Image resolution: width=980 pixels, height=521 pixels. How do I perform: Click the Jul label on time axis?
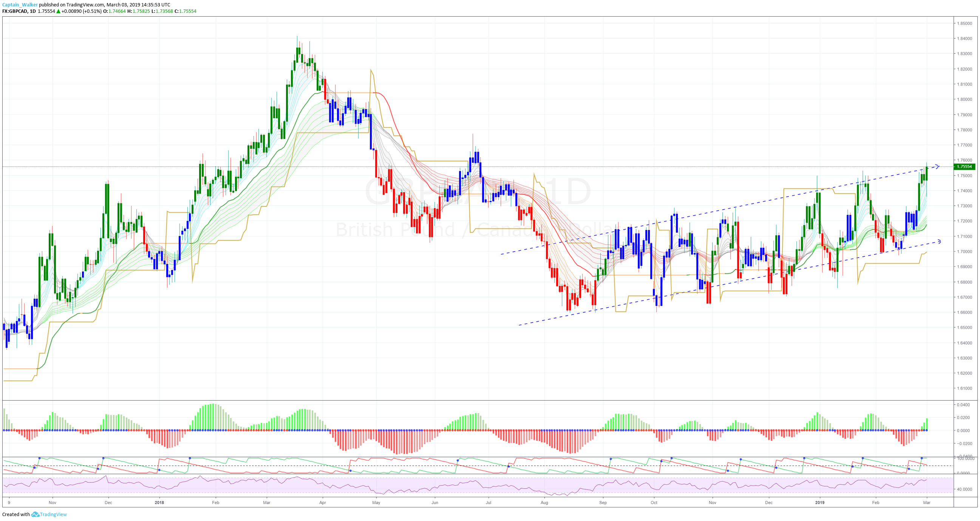488,503
